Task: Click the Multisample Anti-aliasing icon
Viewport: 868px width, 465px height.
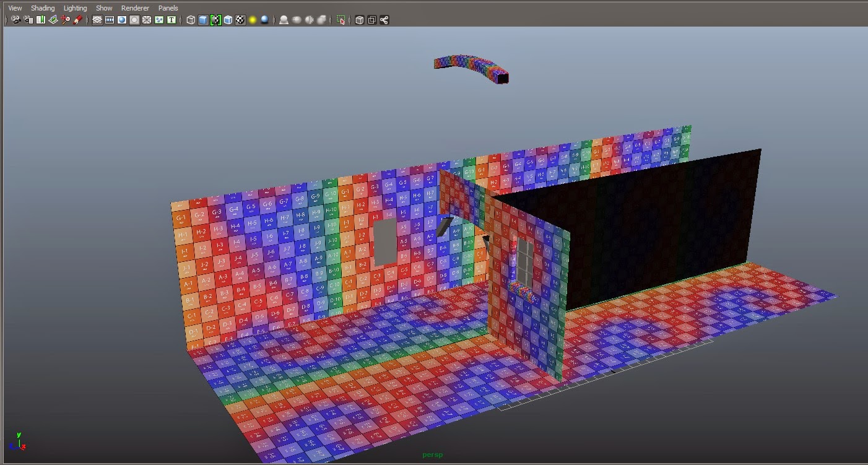Action: point(309,20)
